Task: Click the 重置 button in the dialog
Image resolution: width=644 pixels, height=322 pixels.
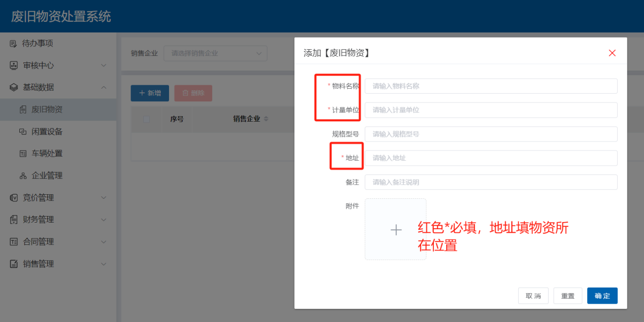Action: 567,296
